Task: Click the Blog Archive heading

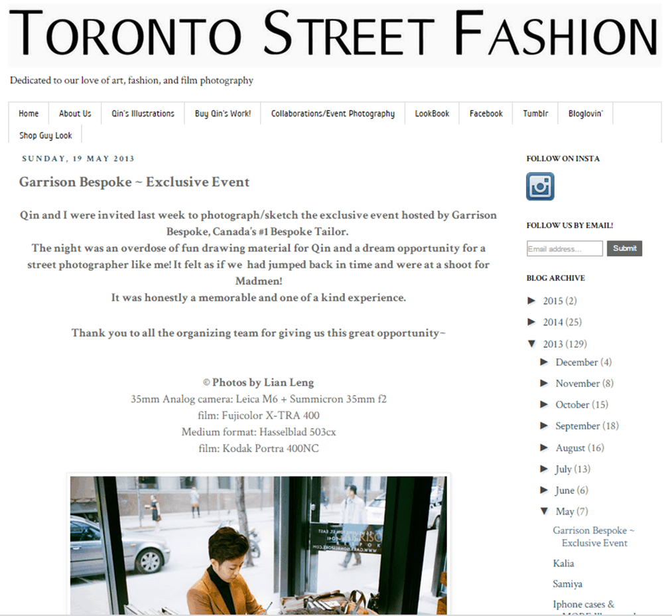Action: 555,278
